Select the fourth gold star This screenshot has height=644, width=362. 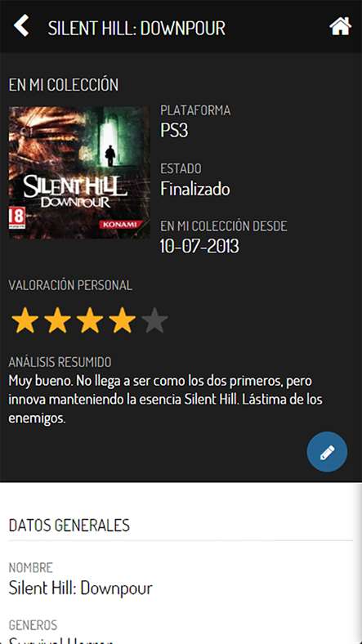[123, 320]
